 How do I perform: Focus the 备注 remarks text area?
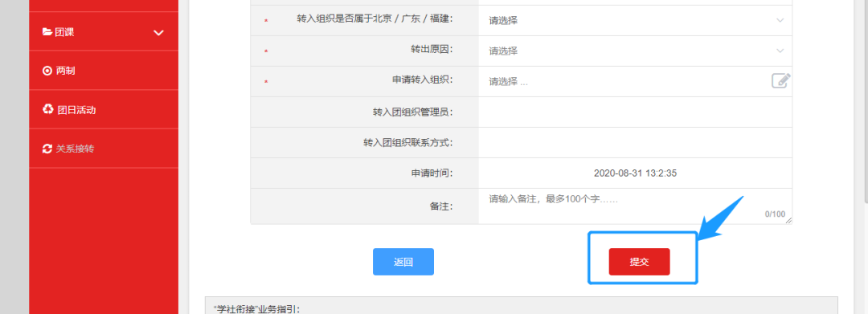[635, 206]
